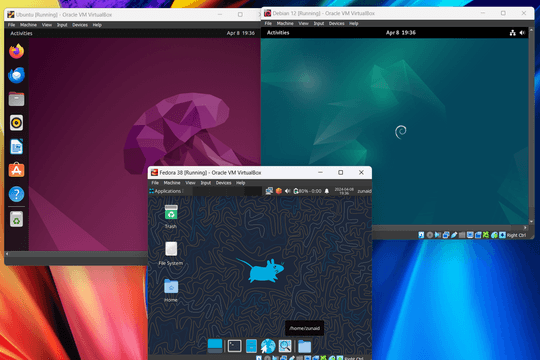The height and width of the screenshot is (360, 540).
Task: Open the Debian clock showing Apr 8 19:36
Action: tap(401, 33)
